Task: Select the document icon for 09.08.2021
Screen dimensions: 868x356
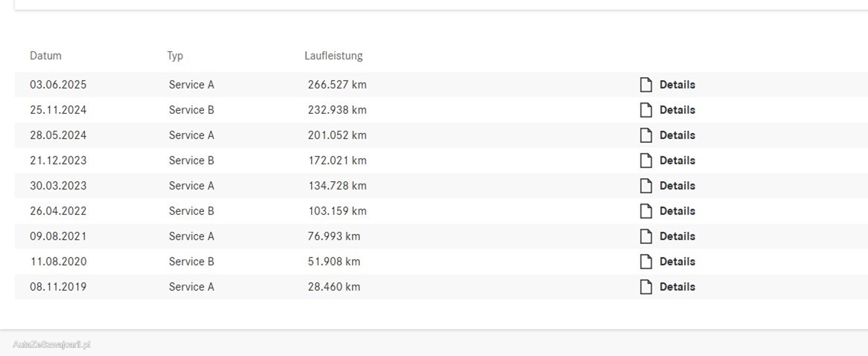Action: pos(646,236)
